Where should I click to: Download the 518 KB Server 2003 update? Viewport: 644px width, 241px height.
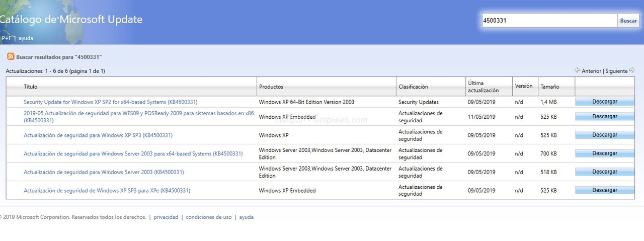tap(605, 172)
